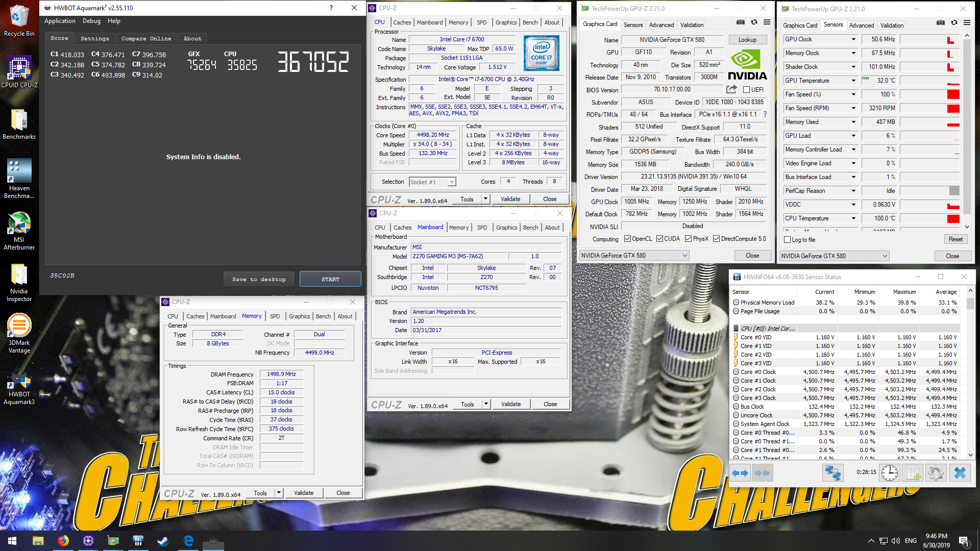Image resolution: width=980 pixels, height=551 pixels.
Task: Open HWiNFO sensor settings gear
Action: point(936,473)
